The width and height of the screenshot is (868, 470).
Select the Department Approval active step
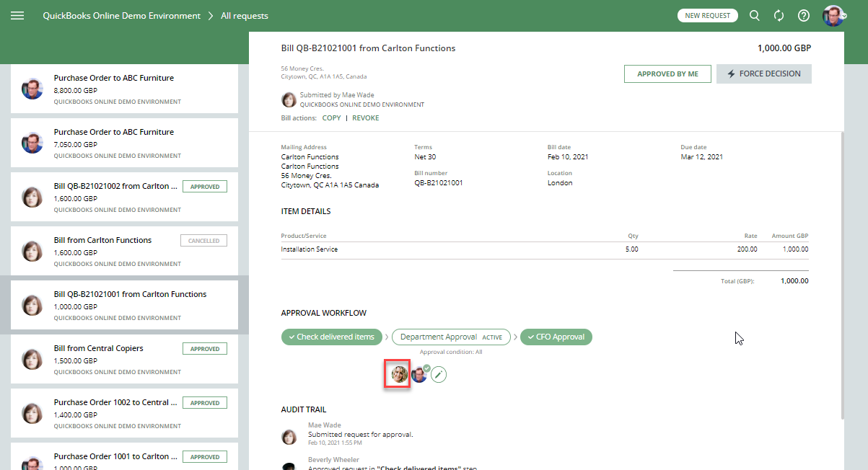tap(451, 337)
